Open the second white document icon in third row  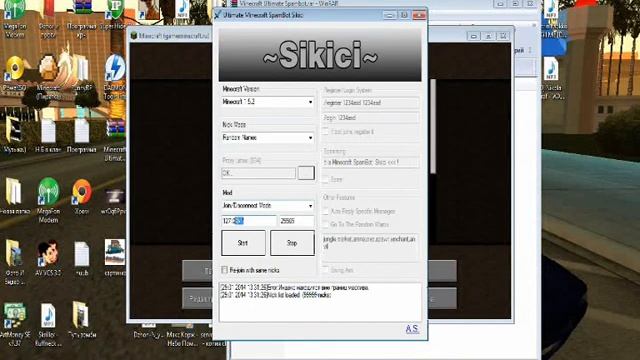click(82, 131)
